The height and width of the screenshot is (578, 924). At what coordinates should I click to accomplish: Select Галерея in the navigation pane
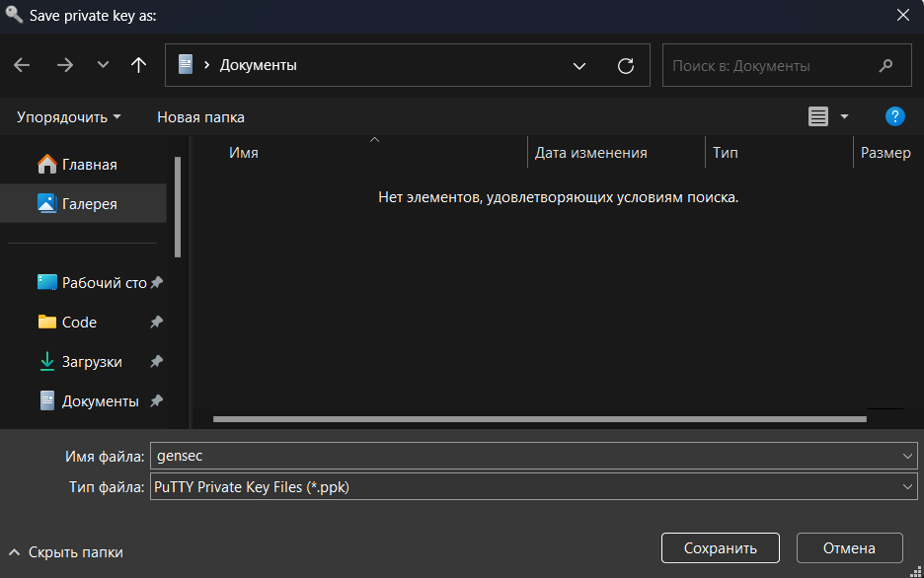tap(84, 203)
